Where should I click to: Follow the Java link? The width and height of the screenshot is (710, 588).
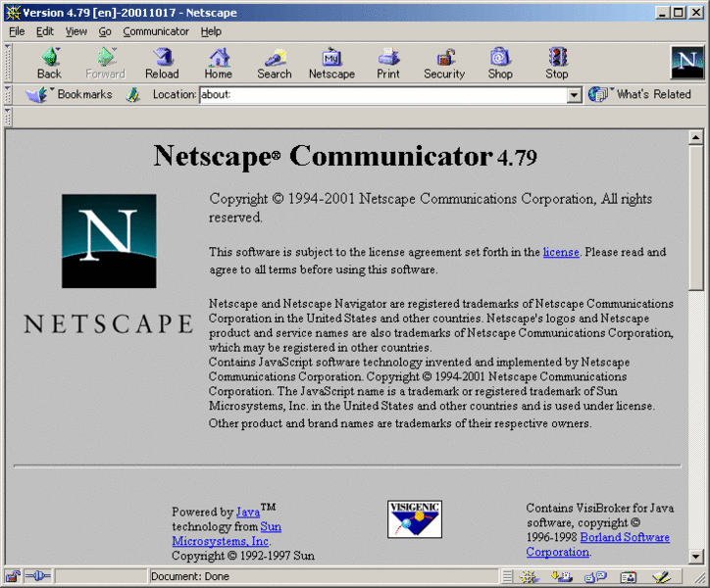(x=248, y=512)
